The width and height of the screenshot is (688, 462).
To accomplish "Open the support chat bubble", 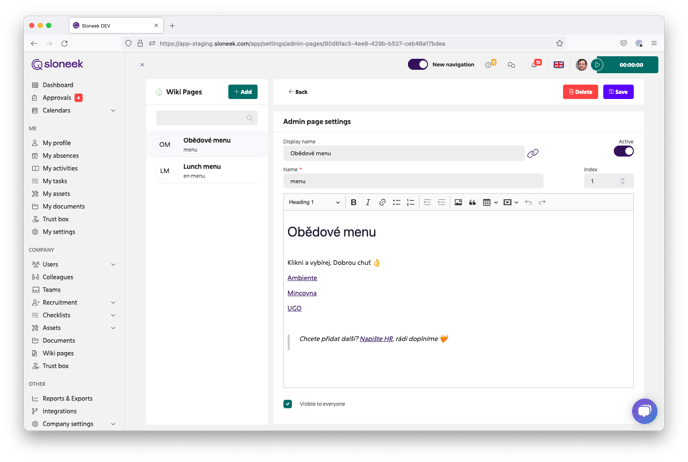I will [x=644, y=411].
